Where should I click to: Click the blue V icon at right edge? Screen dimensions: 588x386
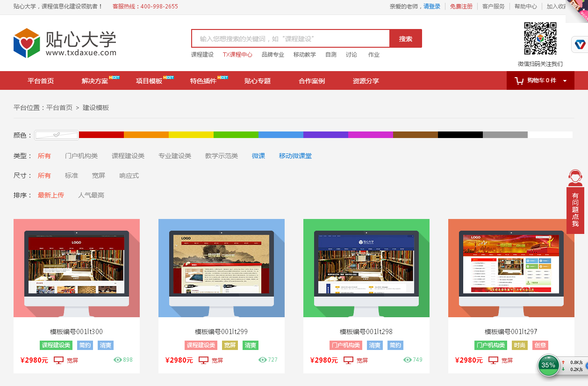click(580, 44)
